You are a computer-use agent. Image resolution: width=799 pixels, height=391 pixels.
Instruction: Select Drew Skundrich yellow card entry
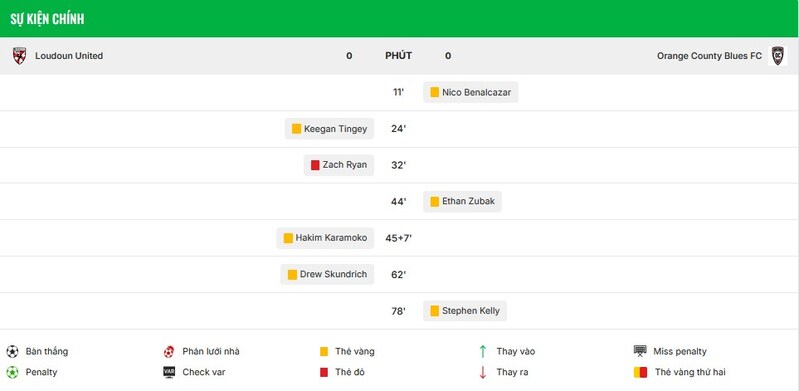327,274
